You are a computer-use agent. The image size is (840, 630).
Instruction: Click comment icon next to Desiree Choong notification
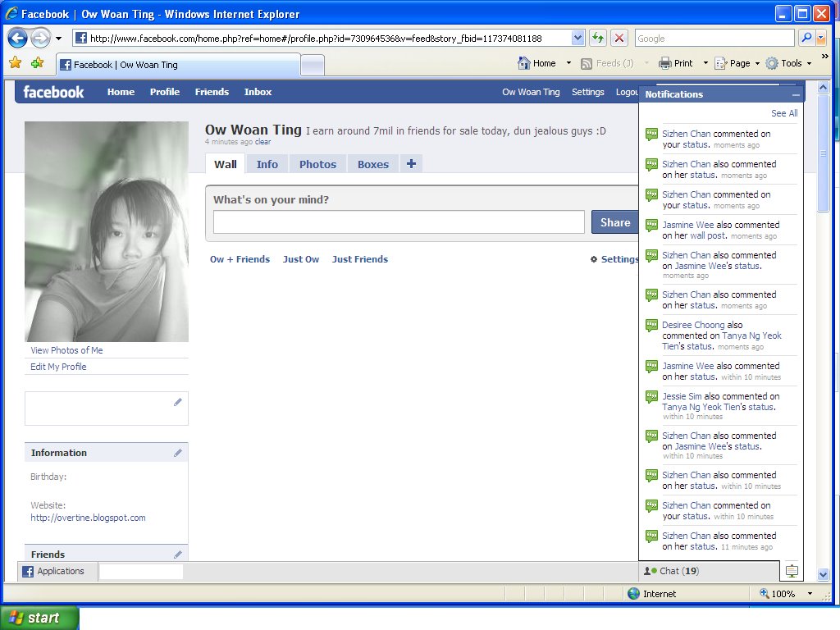pyautogui.click(x=651, y=326)
